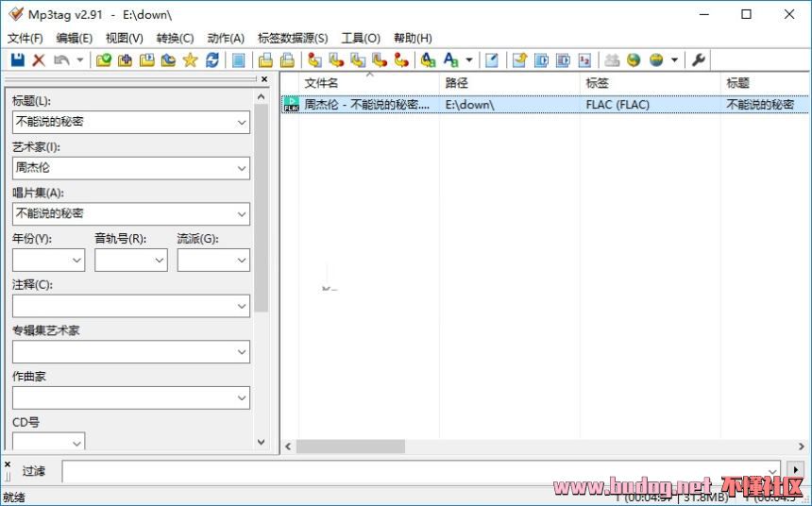The image size is (812, 506).
Task: Expand the 作曲家 composer dropdown
Action: tap(242, 398)
